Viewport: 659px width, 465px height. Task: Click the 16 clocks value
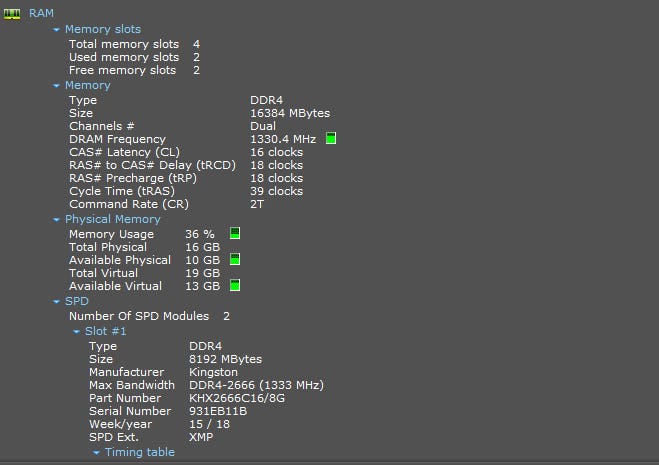click(x=277, y=152)
